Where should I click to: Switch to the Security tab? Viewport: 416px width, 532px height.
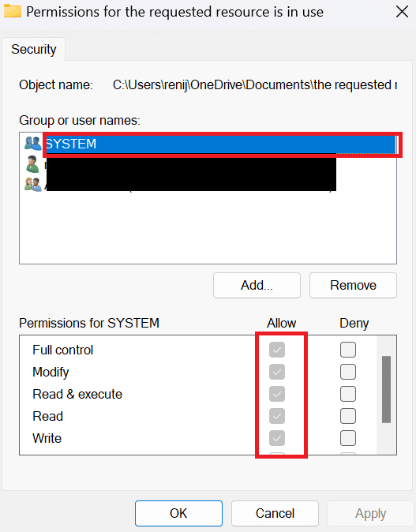[34, 49]
